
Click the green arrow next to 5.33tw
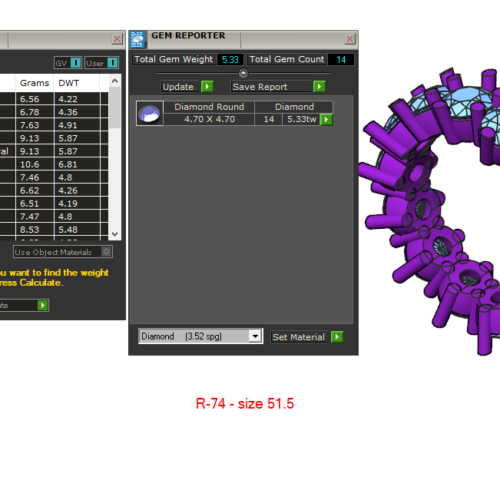tap(326, 119)
